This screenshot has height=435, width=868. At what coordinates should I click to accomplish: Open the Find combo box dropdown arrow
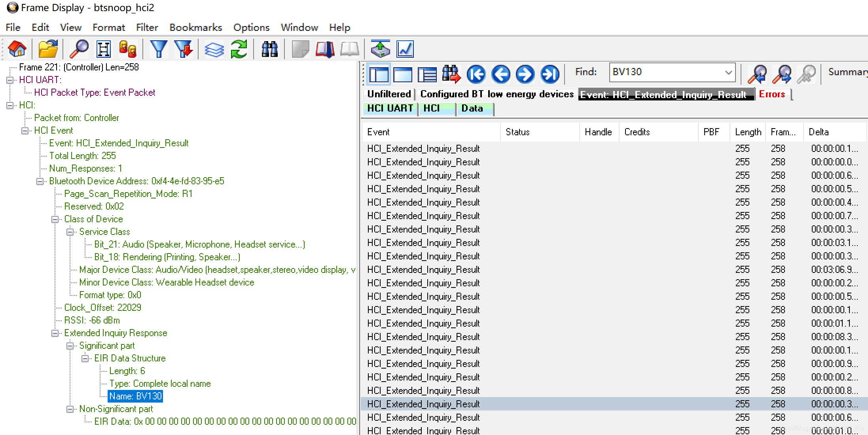(728, 72)
